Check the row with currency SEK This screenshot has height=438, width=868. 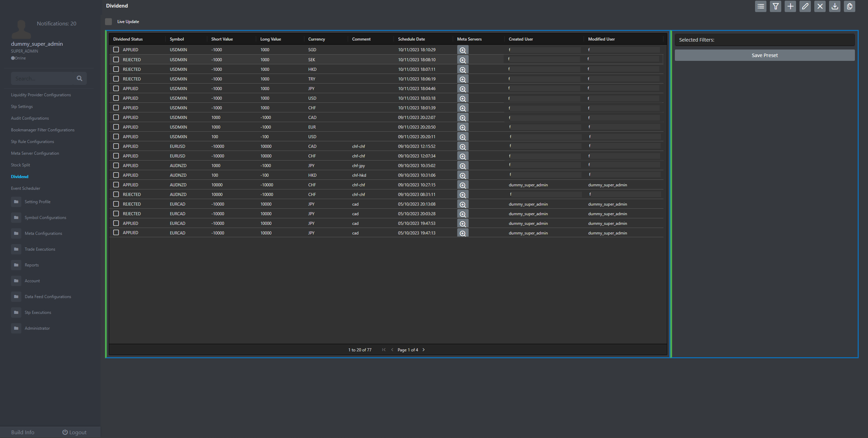pyautogui.click(x=116, y=60)
